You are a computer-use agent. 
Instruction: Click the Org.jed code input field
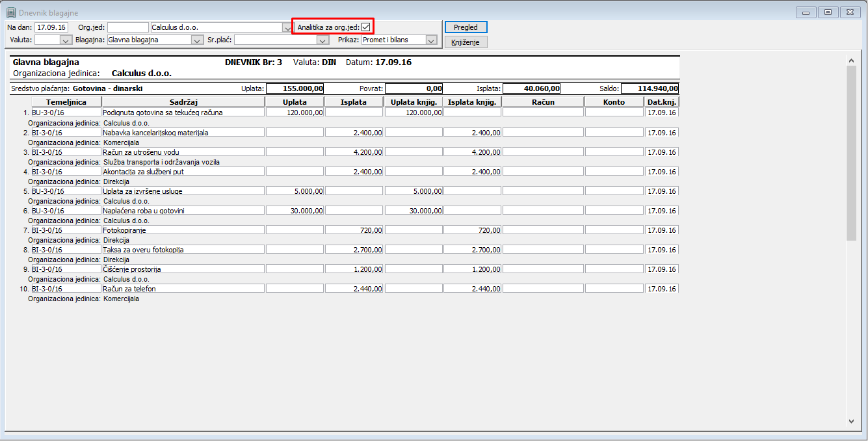click(128, 27)
